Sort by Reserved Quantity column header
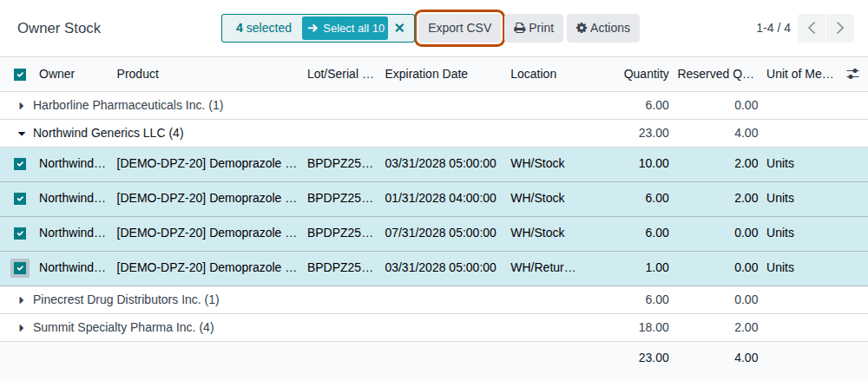 (x=716, y=75)
